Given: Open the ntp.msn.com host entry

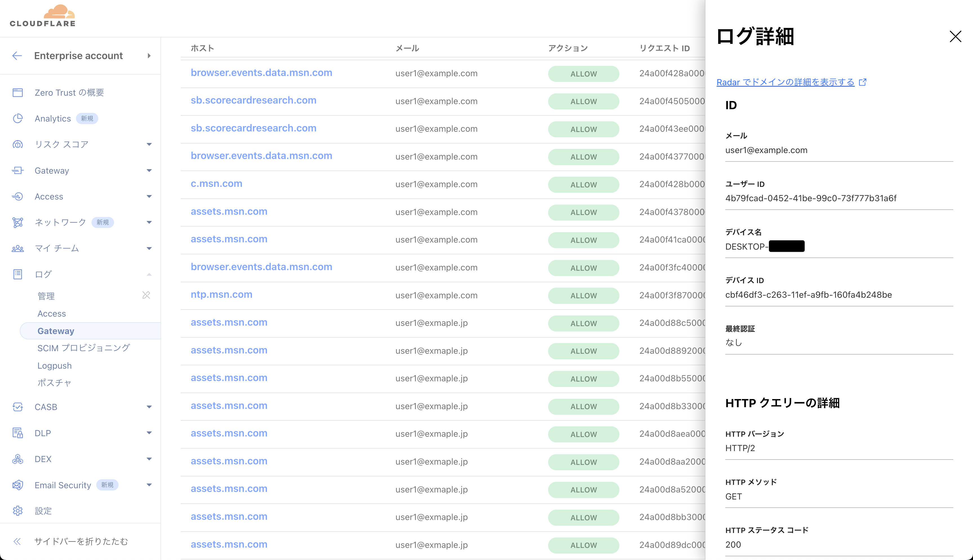Looking at the screenshot, I should (x=221, y=295).
